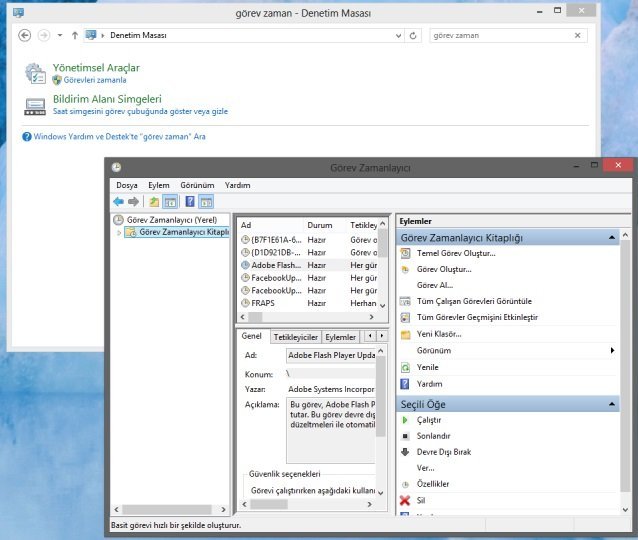638x540 pixels.
Task: Click the Görev Al... action
Action: click(435, 285)
